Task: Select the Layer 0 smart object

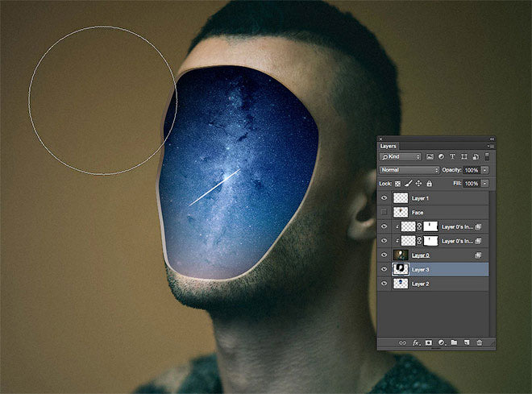Action: click(x=420, y=255)
